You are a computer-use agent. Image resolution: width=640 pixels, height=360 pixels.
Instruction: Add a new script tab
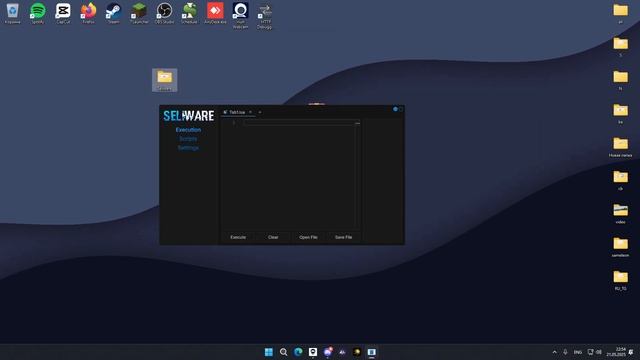tap(260, 112)
